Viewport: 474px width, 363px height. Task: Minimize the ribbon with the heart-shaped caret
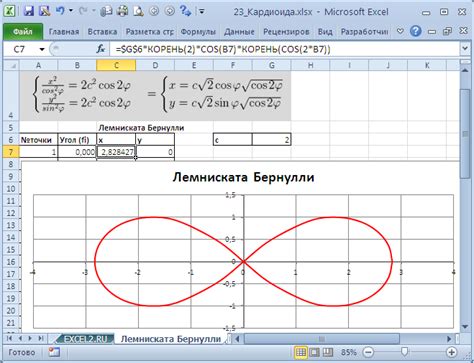tap(400, 31)
